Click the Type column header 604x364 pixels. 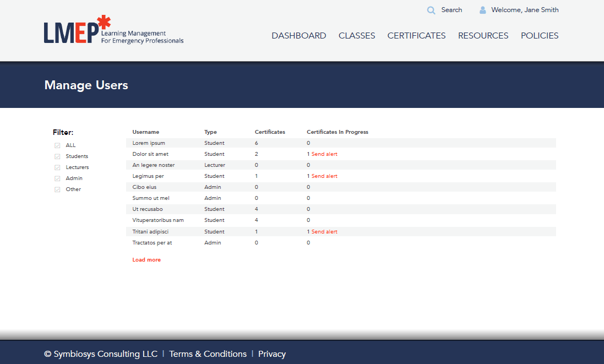pyautogui.click(x=210, y=132)
